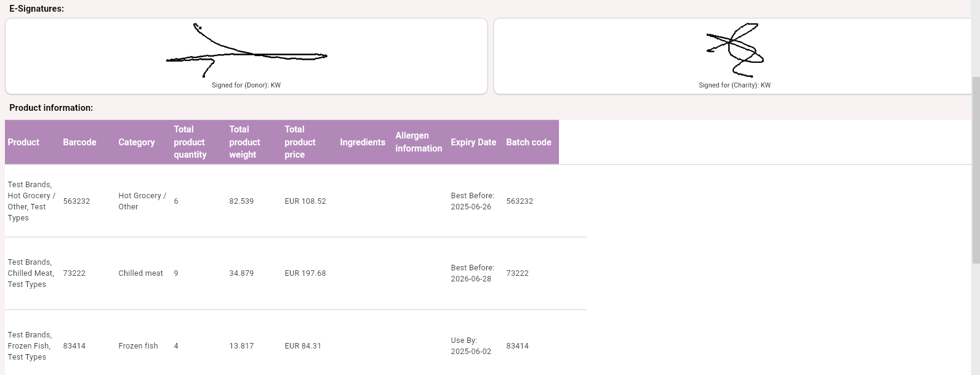The width and height of the screenshot is (980, 375).
Task: Click the 'Signed for (Charity): KW' caption
Action: pos(734,86)
